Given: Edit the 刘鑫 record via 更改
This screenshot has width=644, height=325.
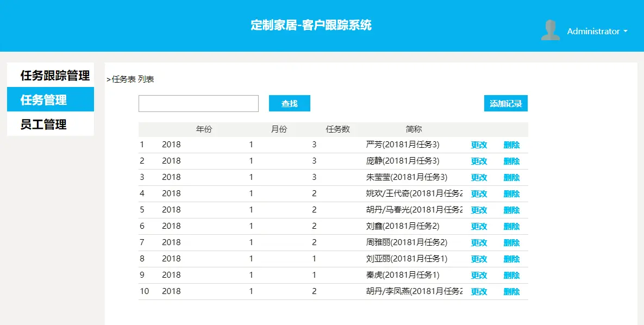Looking at the screenshot, I should (479, 227).
